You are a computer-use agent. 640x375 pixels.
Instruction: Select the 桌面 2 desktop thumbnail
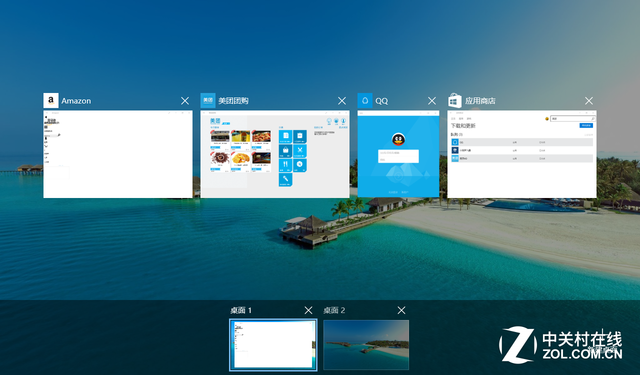coord(366,345)
